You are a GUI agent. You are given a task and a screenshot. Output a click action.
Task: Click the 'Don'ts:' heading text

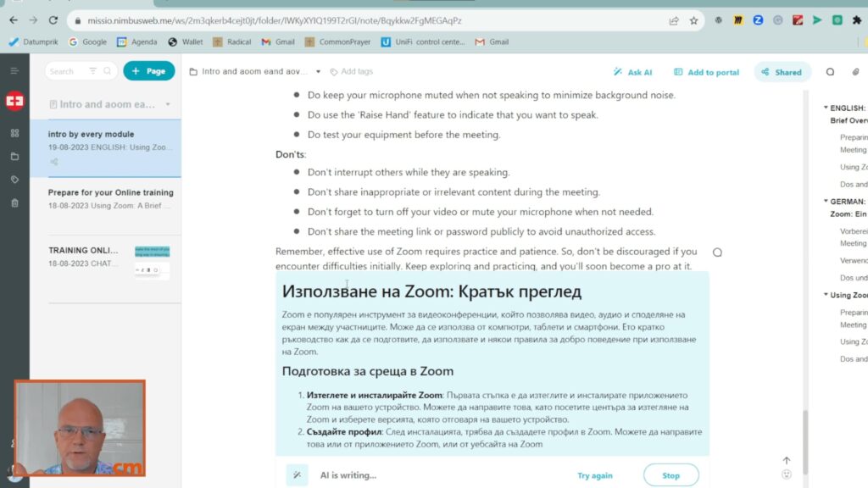[291, 154]
